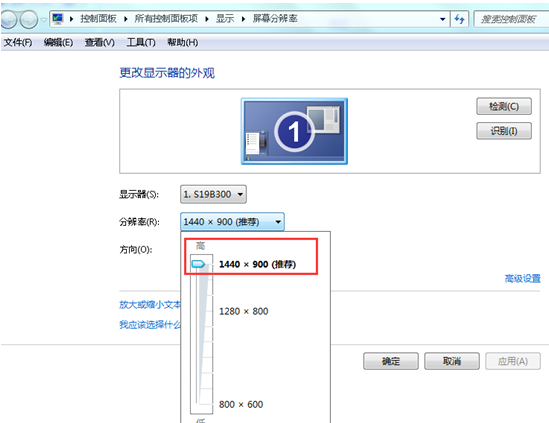Expand the address bar history dropdown arrow

point(443,19)
